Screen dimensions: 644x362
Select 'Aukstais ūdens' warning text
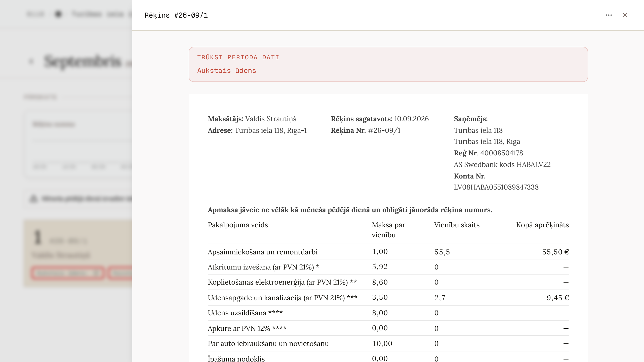(226, 71)
